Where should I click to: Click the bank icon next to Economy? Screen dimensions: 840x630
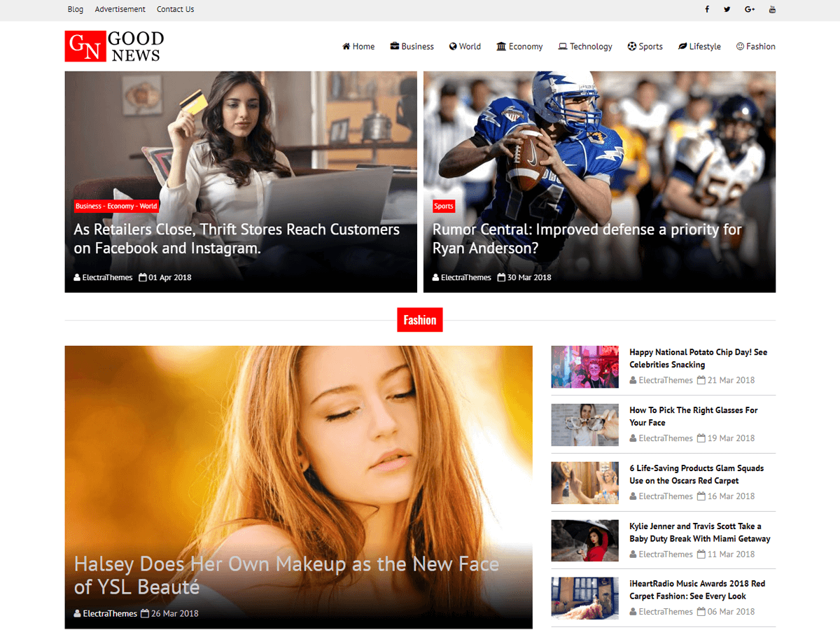coord(500,46)
